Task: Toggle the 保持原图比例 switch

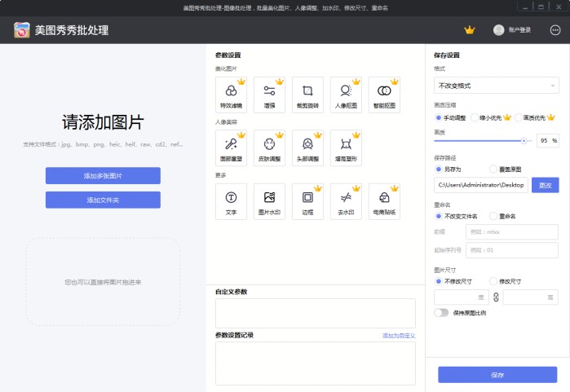Action: (x=441, y=313)
